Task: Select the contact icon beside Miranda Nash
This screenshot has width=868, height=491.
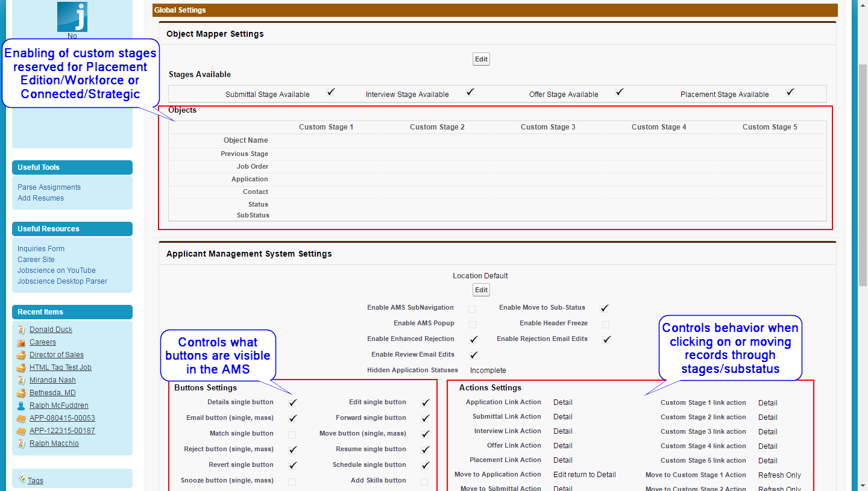Action: click(x=20, y=380)
